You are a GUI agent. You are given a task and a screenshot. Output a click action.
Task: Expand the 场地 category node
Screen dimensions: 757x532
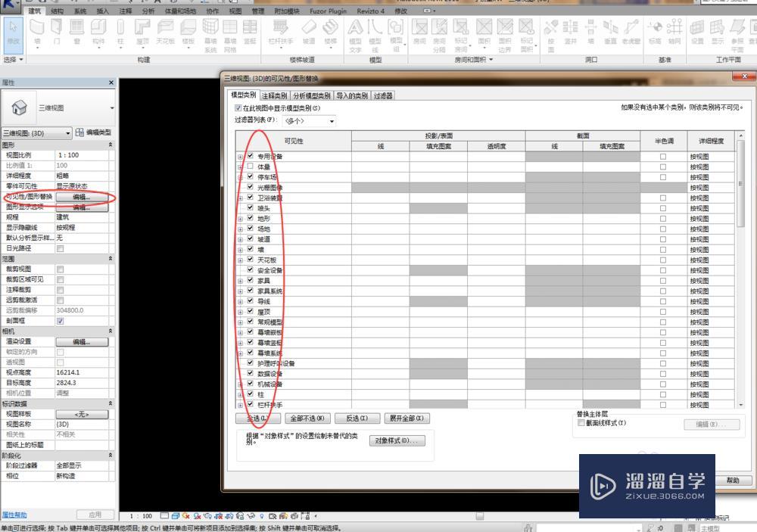(241, 229)
